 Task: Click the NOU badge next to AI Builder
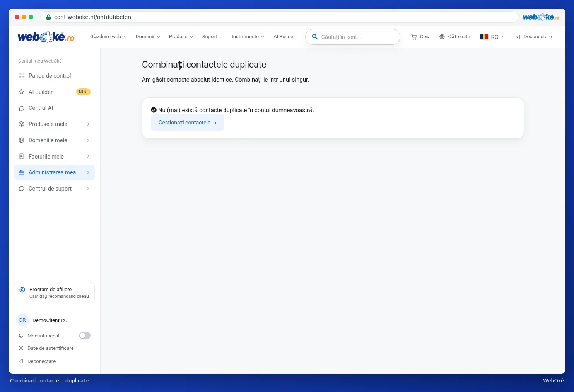coord(83,92)
